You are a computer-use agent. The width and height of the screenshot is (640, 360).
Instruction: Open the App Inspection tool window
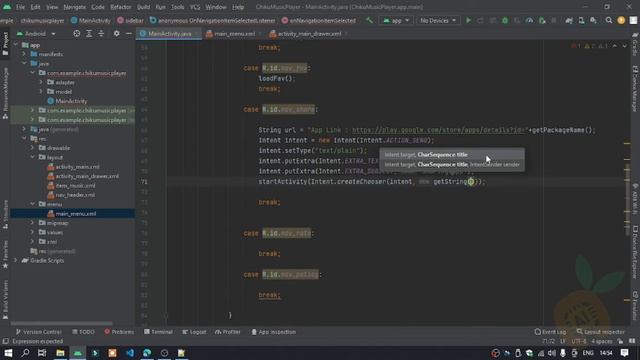(x=273, y=332)
